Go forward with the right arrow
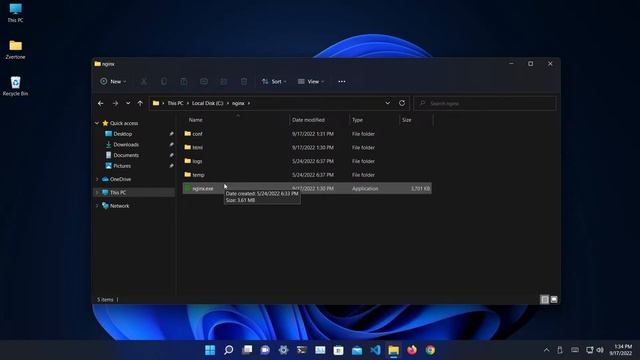 click(x=115, y=103)
